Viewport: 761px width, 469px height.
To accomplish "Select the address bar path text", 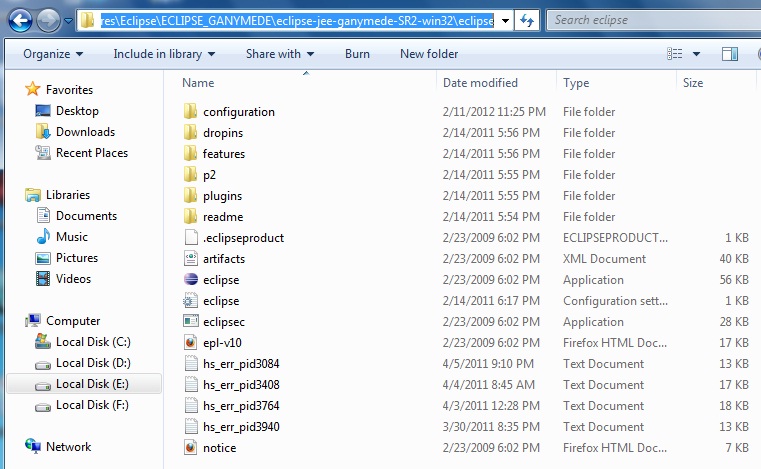I will pos(297,20).
